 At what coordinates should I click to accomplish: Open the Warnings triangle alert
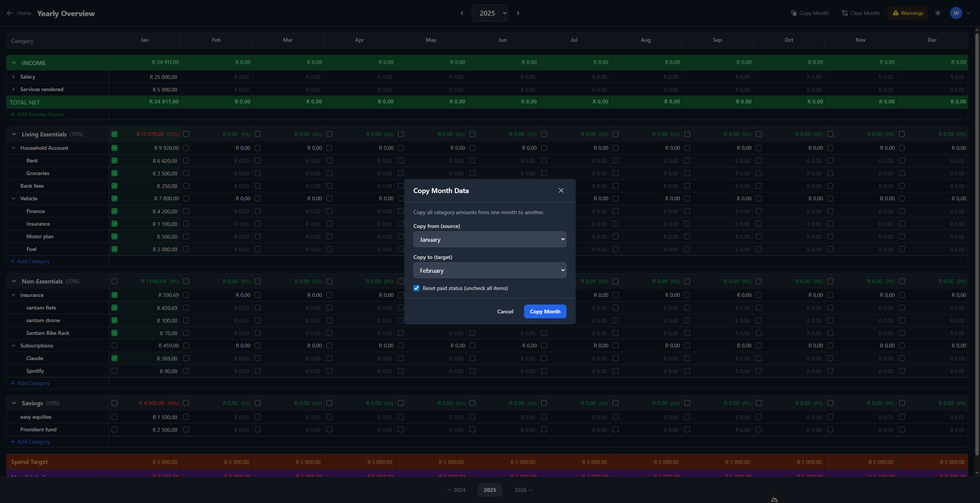(895, 13)
